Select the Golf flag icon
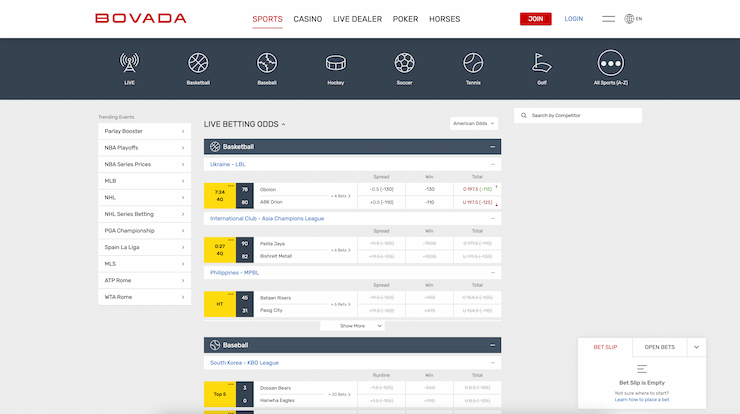 542,63
